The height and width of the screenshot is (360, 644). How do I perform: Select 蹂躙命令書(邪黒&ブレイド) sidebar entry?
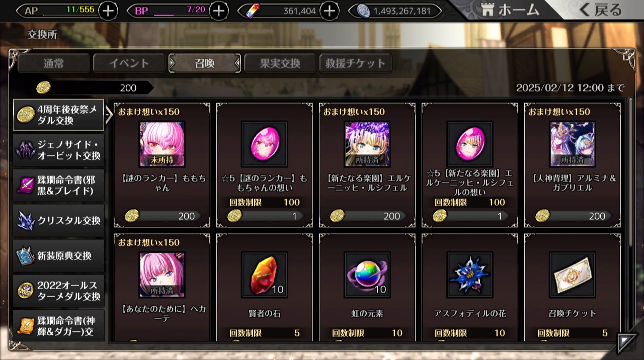tap(59, 186)
